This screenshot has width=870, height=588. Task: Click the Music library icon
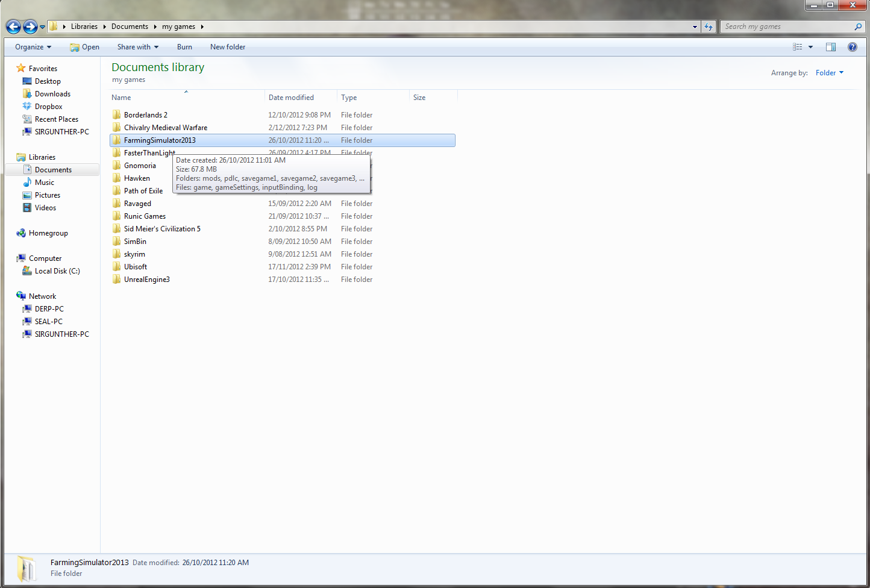coord(27,182)
